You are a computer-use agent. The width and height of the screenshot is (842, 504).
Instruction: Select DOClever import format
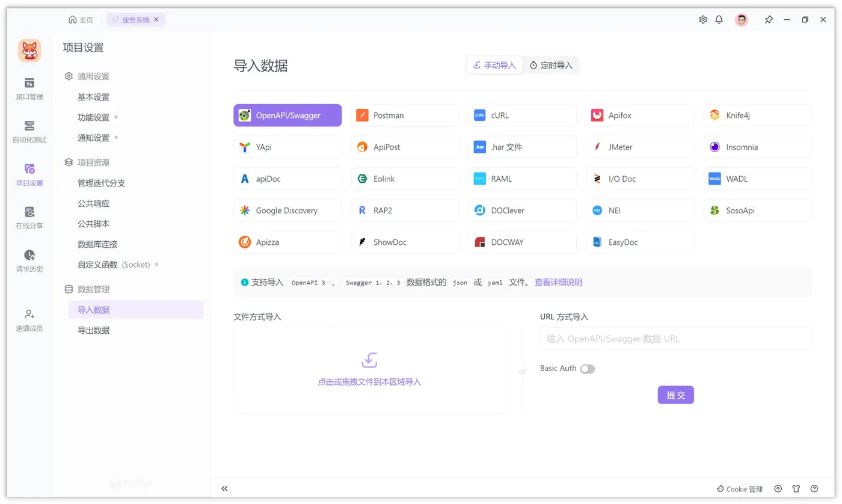click(x=523, y=211)
